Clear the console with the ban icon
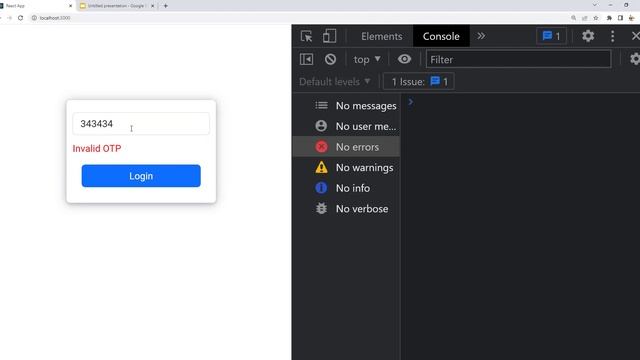Image resolution: width=640 pixels, height=360 pixels. [331, 59]
